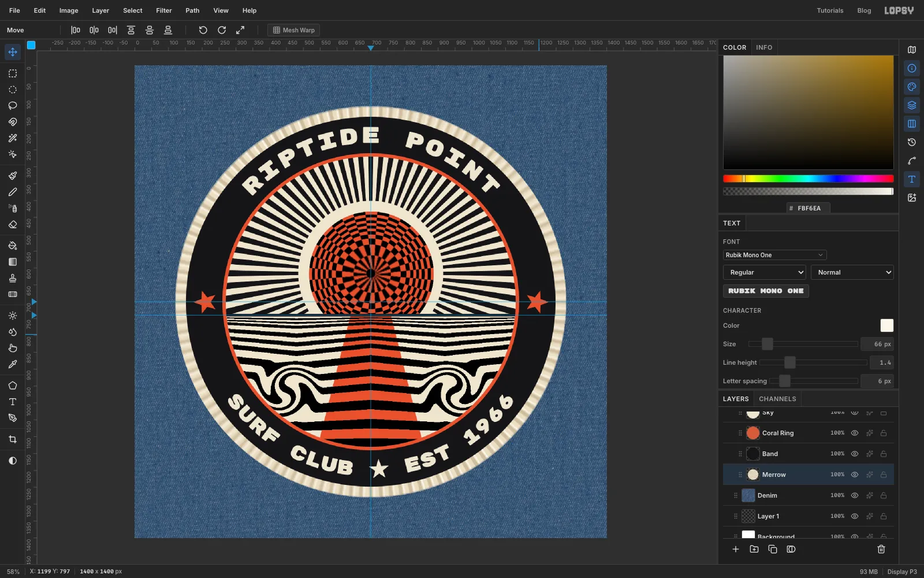Toggle visibility of the Merrow layer
924x578 pixels.
855,475
